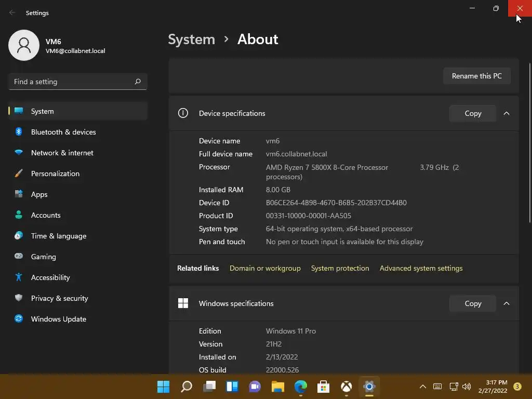Image resolution: width=532 pixels, height=399 pixels.
Task: Open Bluetooth & devices settings
Action: click(x=78, y=132)
